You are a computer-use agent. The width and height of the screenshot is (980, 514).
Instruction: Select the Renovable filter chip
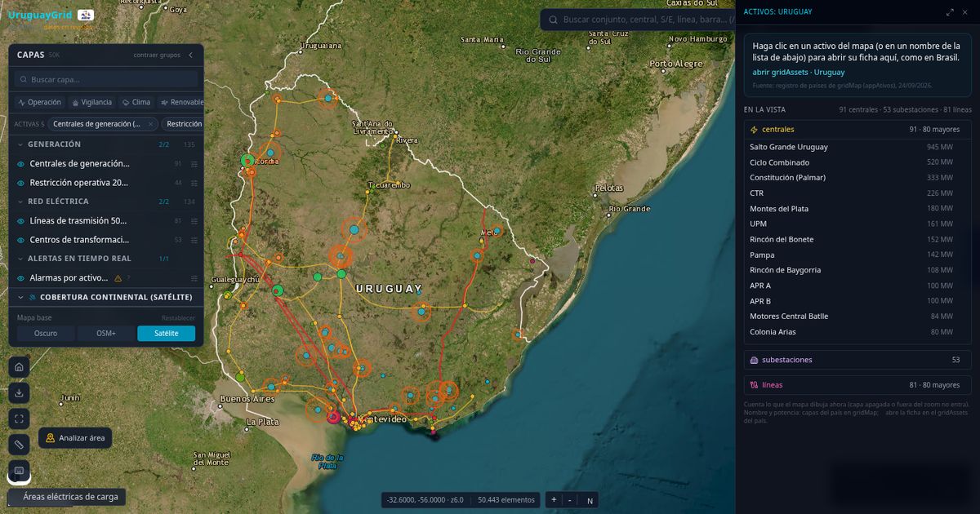[181, 102]
